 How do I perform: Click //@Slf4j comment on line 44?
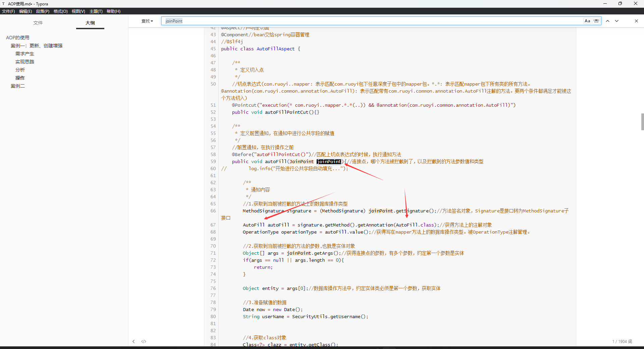click(x=232, y=42)
